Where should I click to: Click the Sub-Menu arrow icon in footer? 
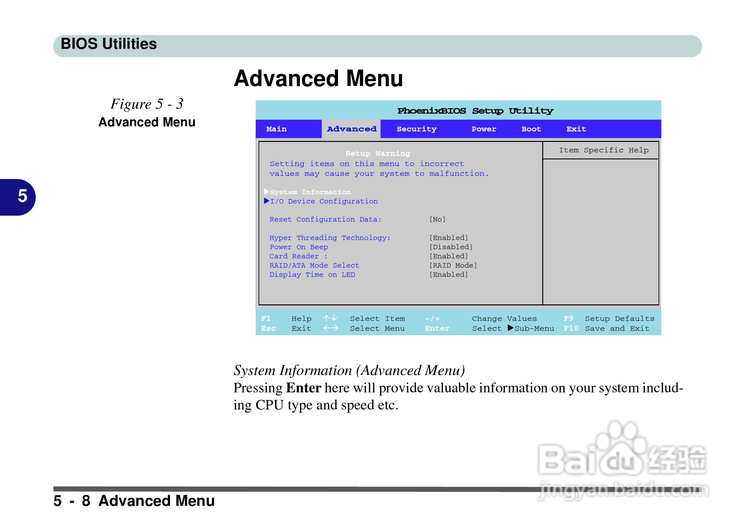(x=510, y=328)
